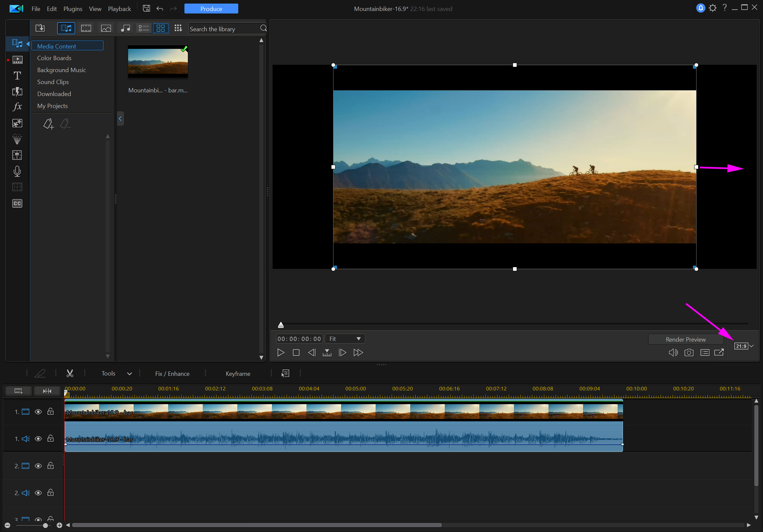Select the Mountainbiker video thumbnail in library
Image resolution: width=763 pixels, height=532 pixels.
point(158,61)
